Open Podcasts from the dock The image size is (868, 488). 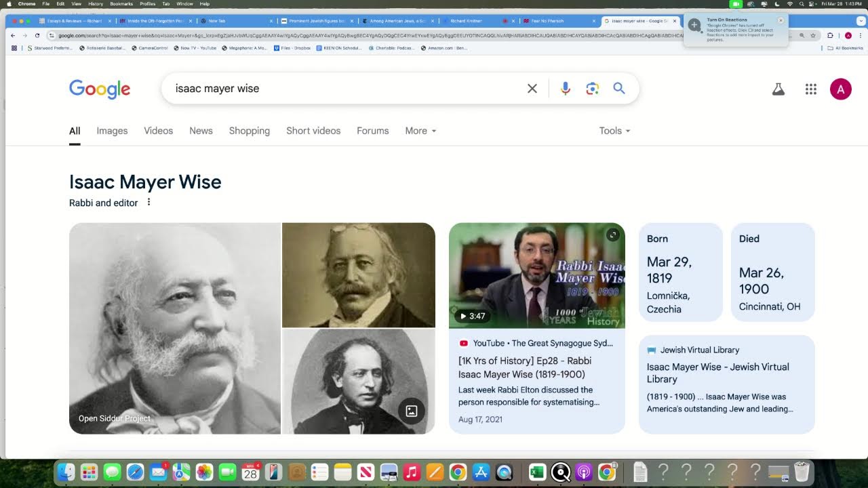(583, 472)
